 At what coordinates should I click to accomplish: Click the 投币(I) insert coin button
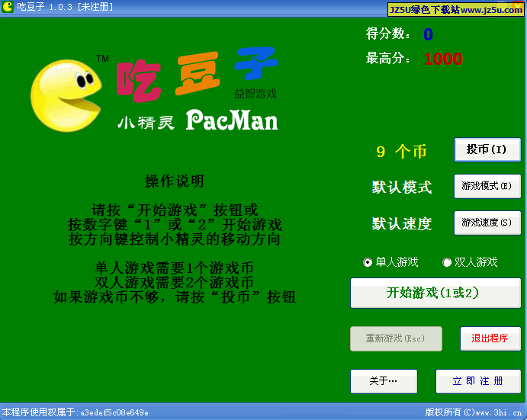point(487,149)
